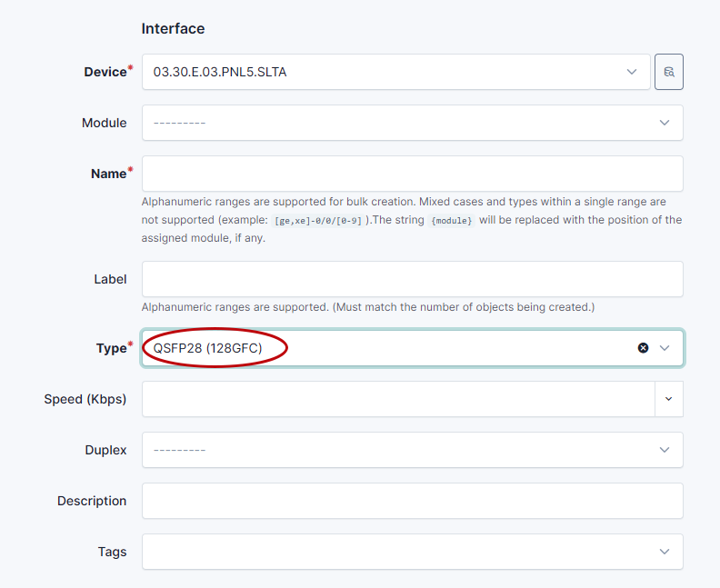Click the Name field label
The image size is (720, 588).
(x=108, y=174)
